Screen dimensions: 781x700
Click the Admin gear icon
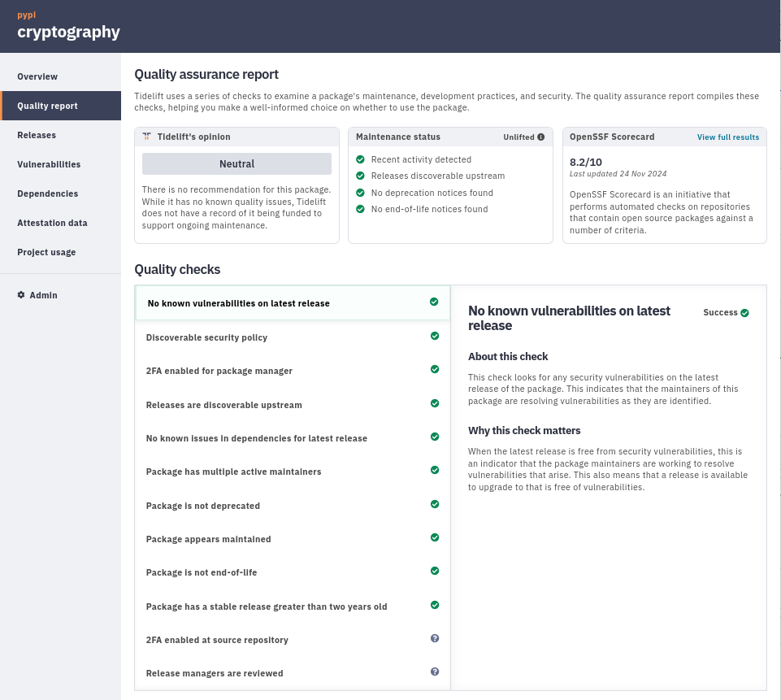tap(21, 295)
